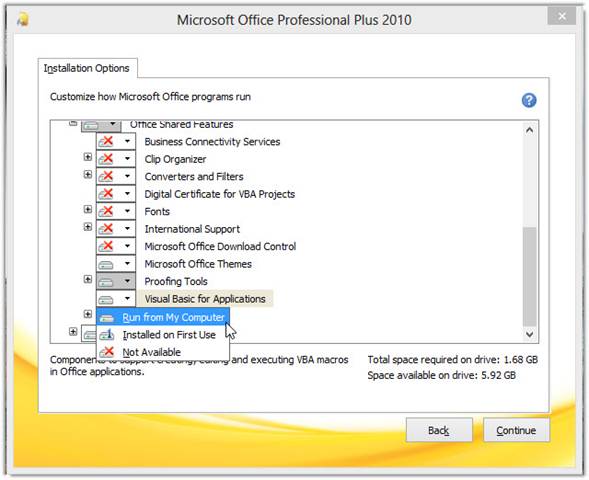Click the red X icon beside Not Available
Viewport: 589px width, 480px height.
pos(107,352)
